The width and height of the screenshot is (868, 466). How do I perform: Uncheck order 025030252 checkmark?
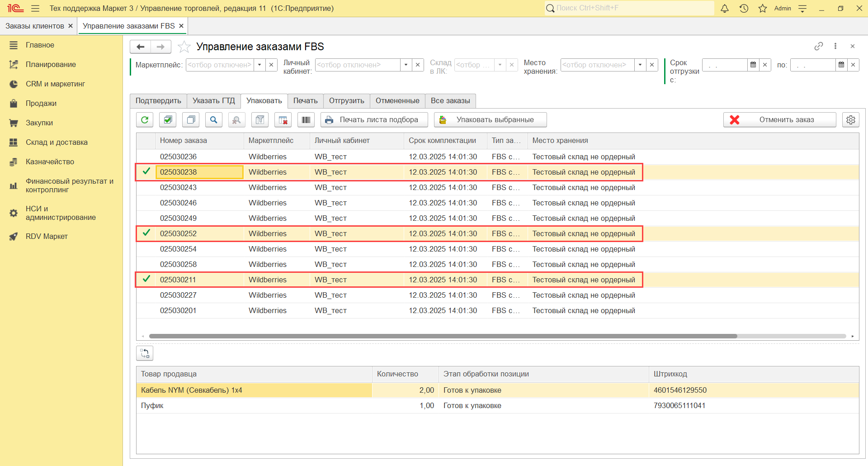(x=146, y=233)
